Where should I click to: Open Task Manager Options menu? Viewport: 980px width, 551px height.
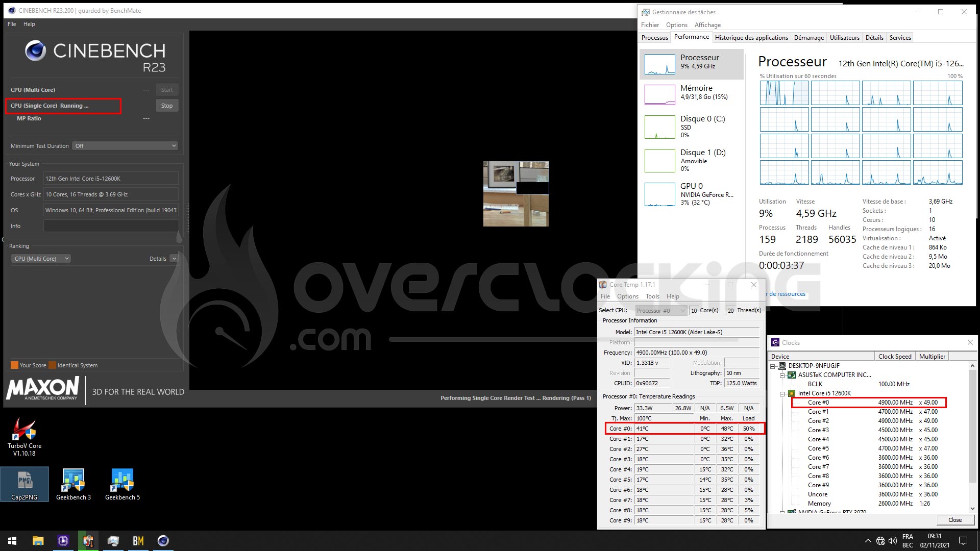(676, 24)
